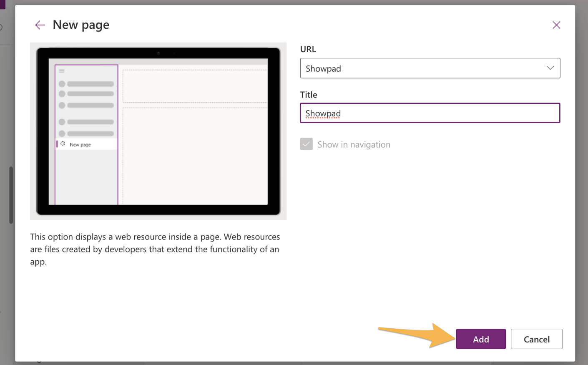Click the Title input field
This screenshot has width=588, height=365.
430,113
